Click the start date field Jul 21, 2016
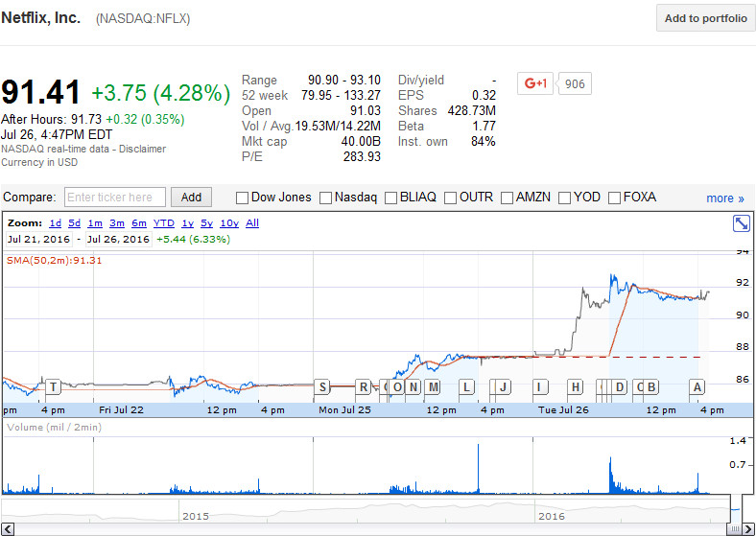Image resolution: width=756 pixels, height=536 pixels. (x=38, y=239)
